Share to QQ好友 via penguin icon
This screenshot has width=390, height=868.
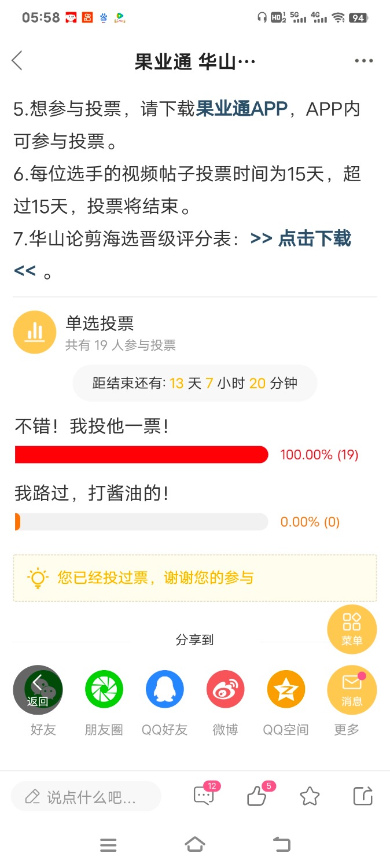click(165, 690)
